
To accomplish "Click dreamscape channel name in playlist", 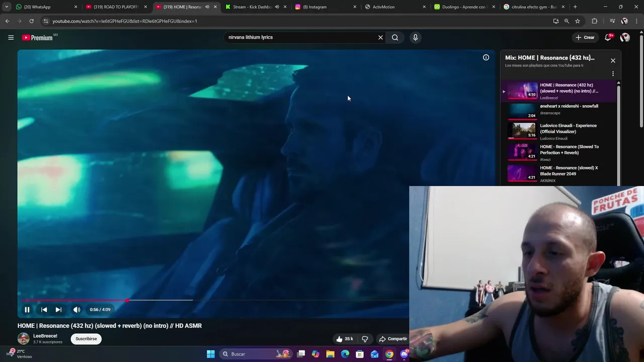I will pos(550,113).
